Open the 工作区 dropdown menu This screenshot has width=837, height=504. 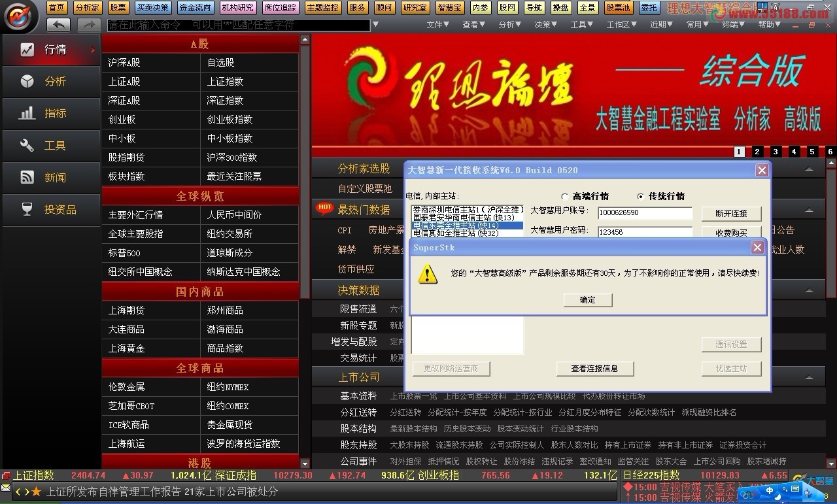(621, 25)
